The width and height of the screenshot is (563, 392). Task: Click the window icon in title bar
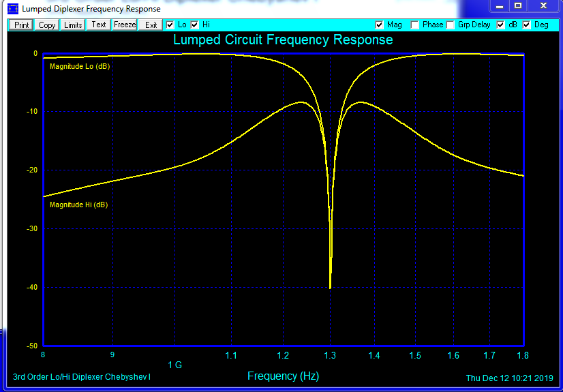(12, 8)
